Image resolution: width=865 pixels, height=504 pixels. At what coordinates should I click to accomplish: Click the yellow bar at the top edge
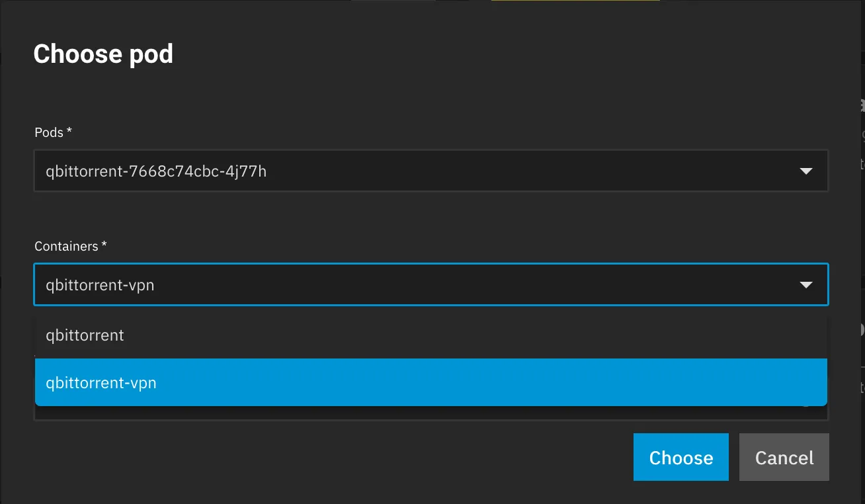coord(575,1)
